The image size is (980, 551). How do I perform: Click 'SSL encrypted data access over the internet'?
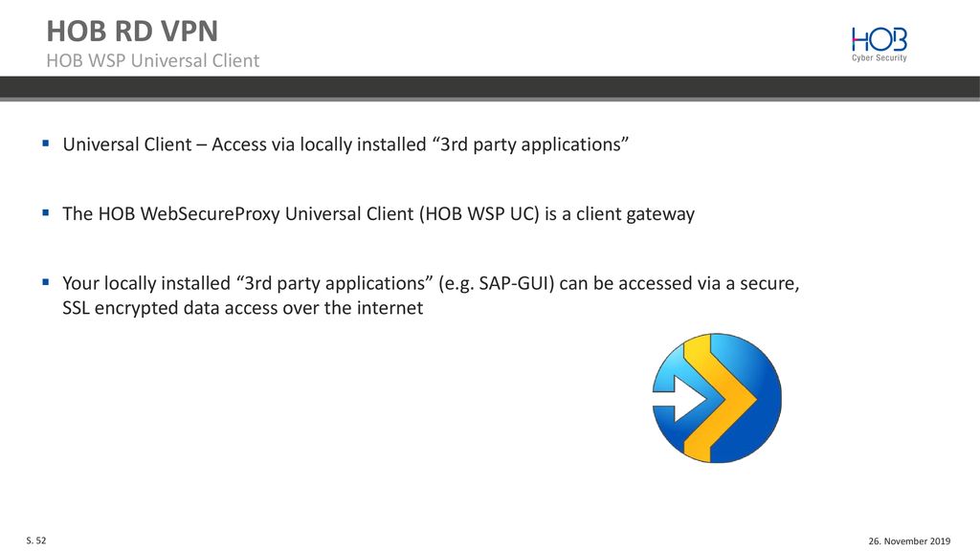(x=242, y=307)
